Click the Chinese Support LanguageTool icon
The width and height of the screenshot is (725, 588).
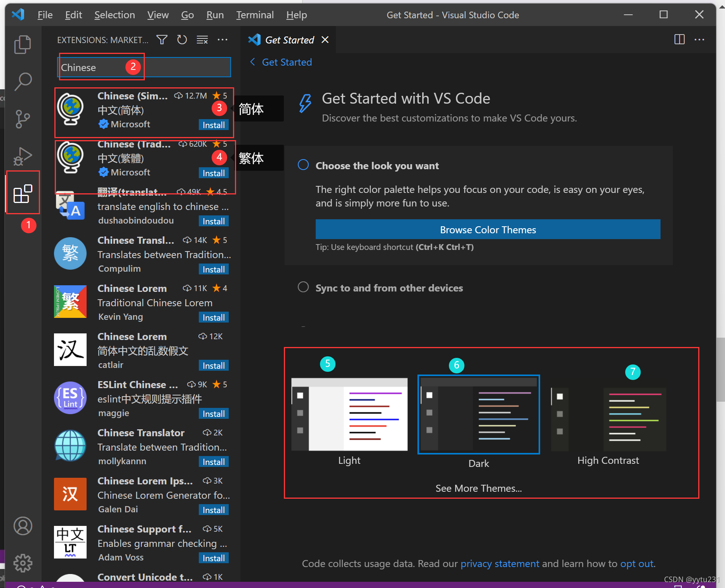tap(70, 543)
